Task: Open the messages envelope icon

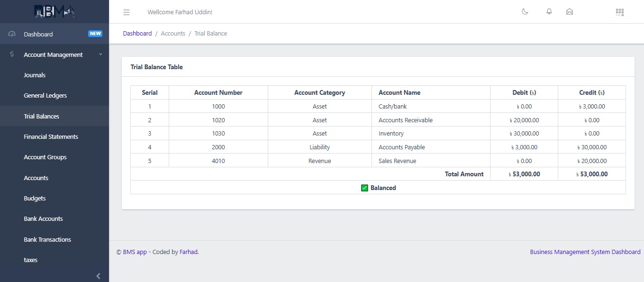Action: click(x=570, y=11)
